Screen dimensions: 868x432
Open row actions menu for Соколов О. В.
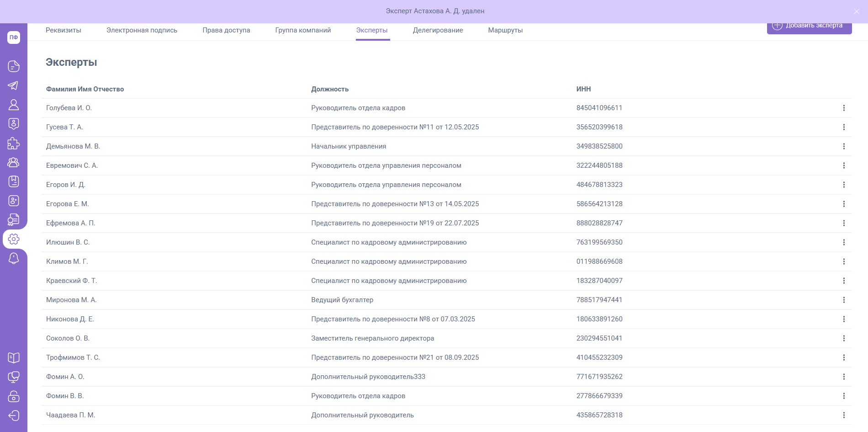843,338
